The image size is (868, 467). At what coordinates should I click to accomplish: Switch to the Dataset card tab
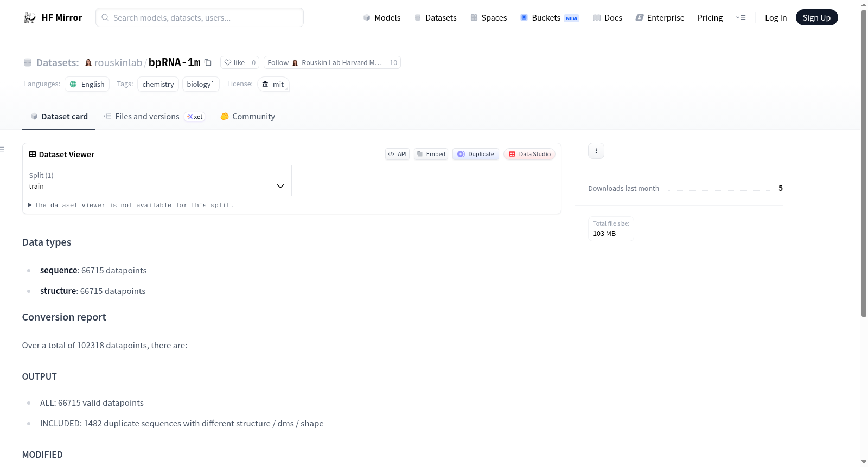[59, 117]
